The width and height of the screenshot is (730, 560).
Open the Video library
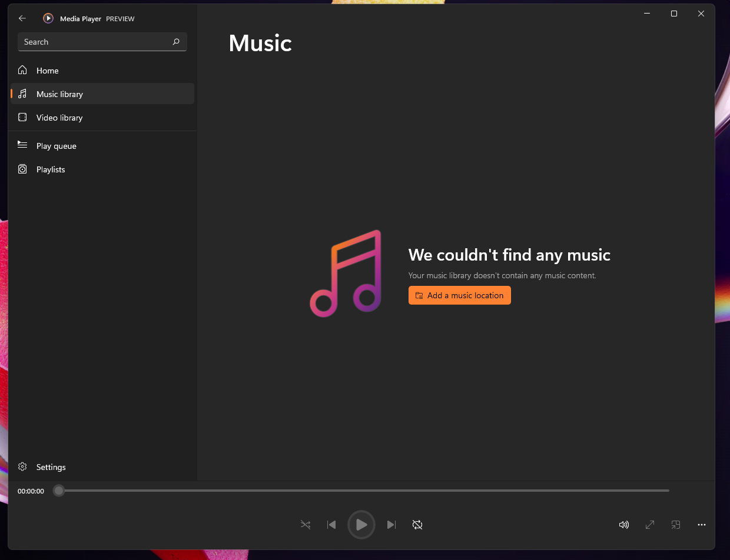[102, 118]
